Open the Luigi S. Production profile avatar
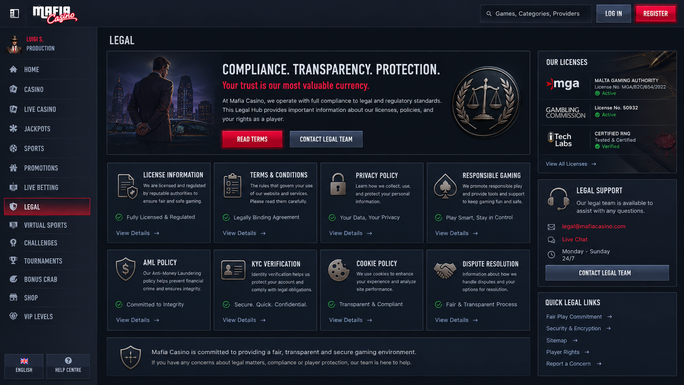 pos(14,44)
